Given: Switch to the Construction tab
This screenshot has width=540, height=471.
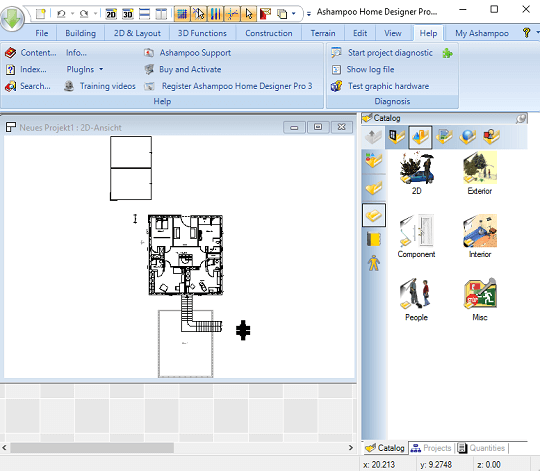Looking at the screenshot, I should click(269, 33).
